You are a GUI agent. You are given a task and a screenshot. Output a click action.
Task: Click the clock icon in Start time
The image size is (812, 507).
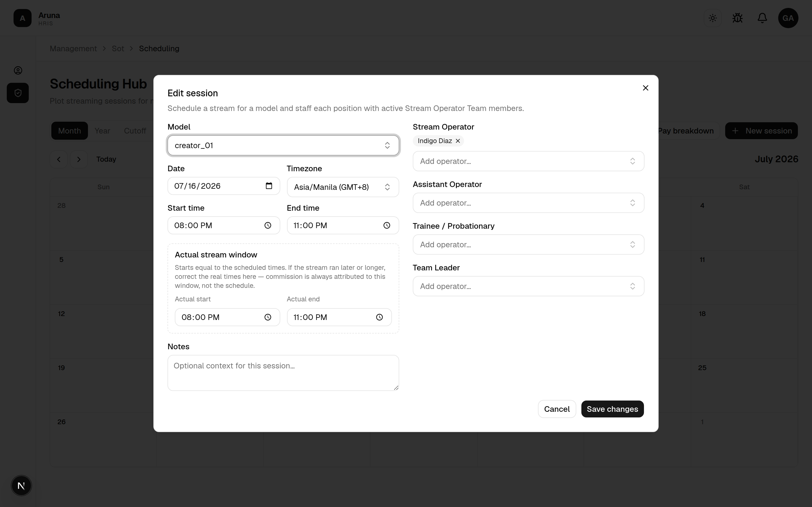coord(267,225)
